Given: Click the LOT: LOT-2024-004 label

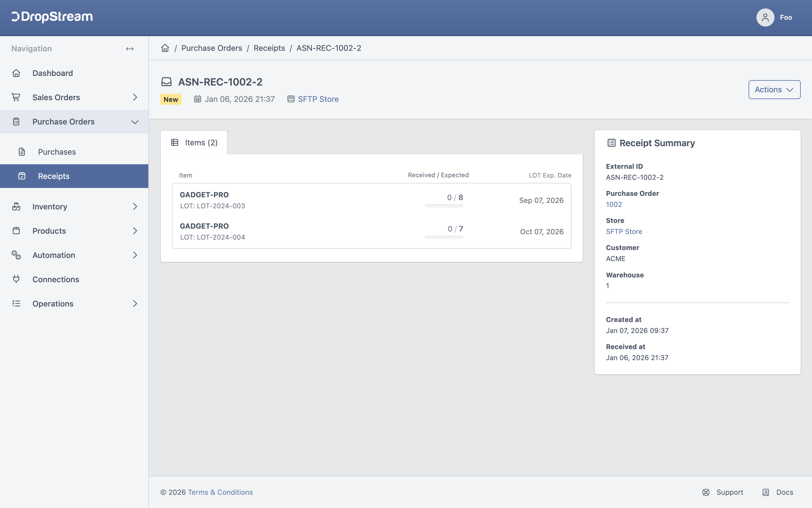Looking at the screenshot, I should 212,237.
